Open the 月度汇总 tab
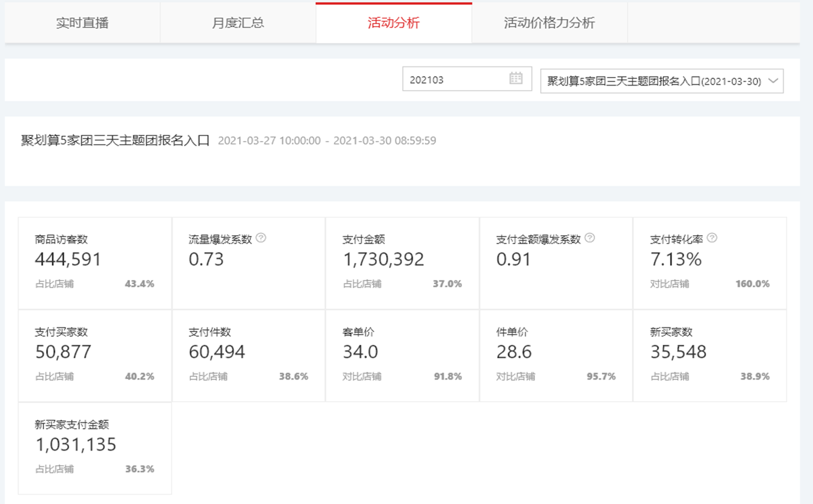813x504 pixels. 238,23
